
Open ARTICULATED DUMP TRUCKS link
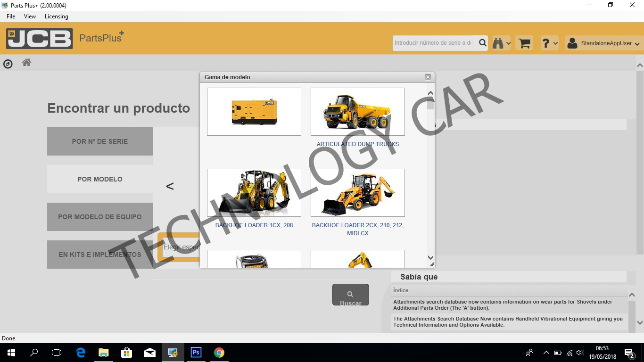(x=358, y=144)
